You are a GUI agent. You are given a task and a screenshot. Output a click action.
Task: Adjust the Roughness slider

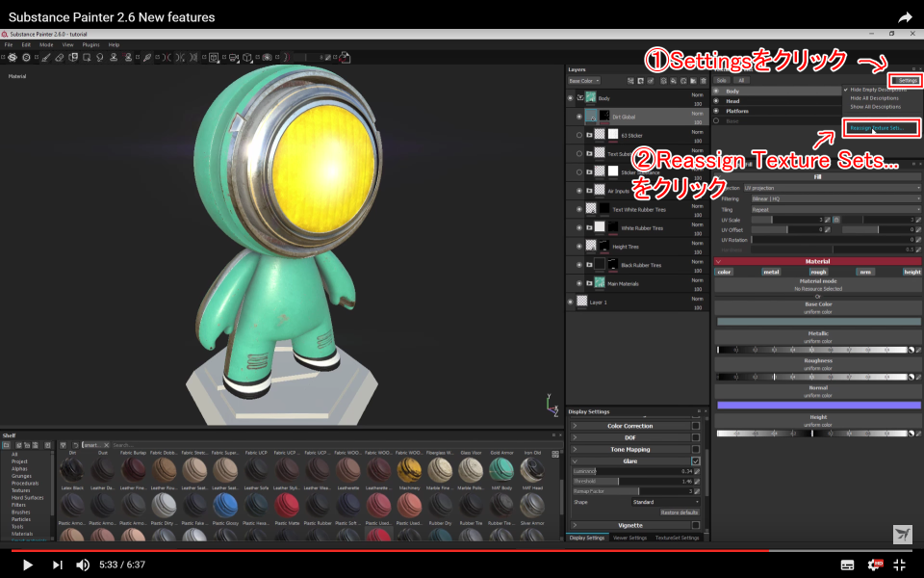pyautogui.click(x=811, y=377)
